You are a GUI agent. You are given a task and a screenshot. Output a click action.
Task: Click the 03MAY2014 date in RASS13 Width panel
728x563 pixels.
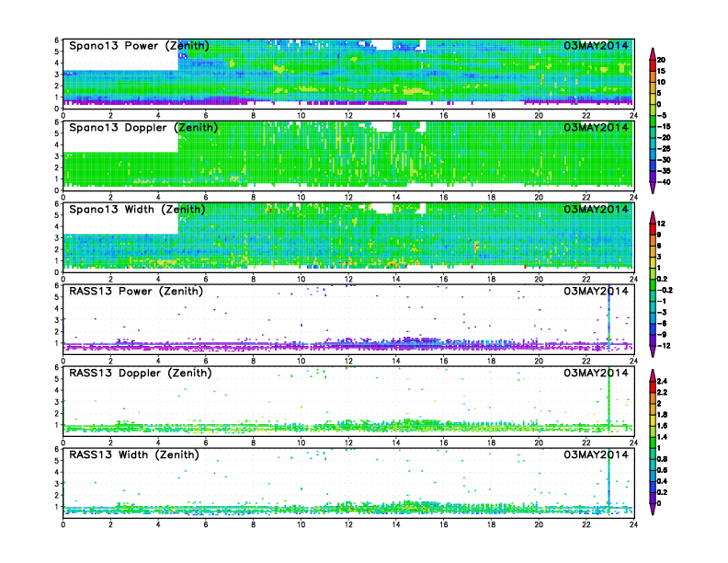(597, 454)
